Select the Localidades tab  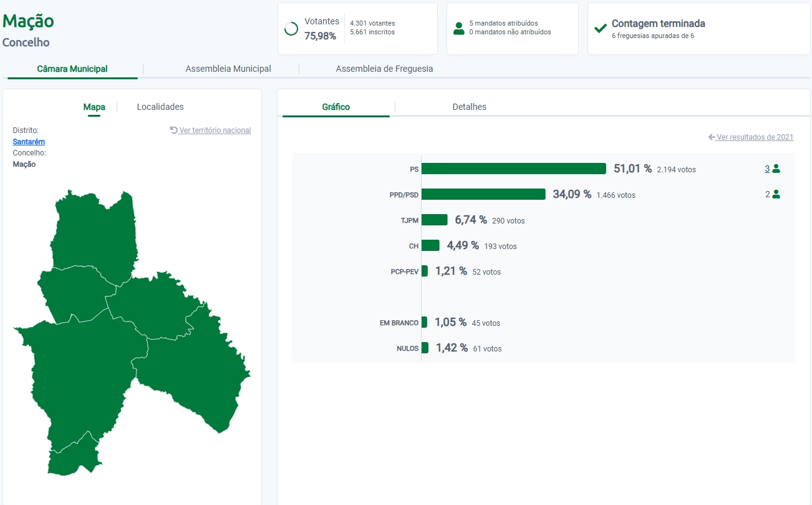[160, 107]
